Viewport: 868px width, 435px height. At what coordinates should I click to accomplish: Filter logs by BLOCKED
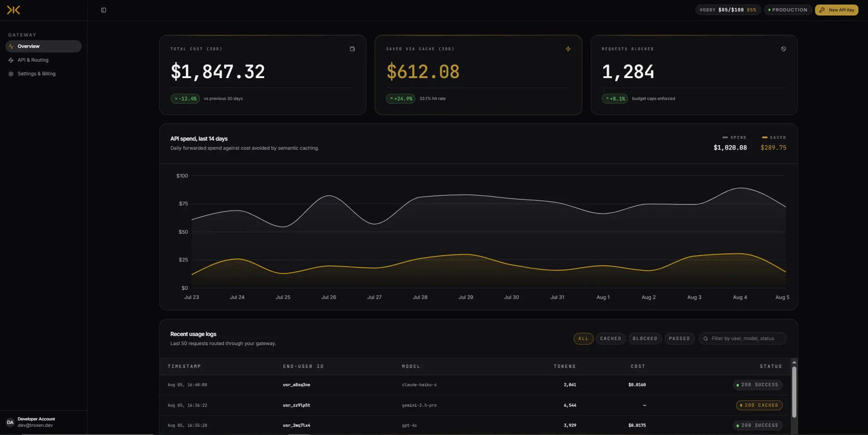pyautogui.click(x=645, y=339)
